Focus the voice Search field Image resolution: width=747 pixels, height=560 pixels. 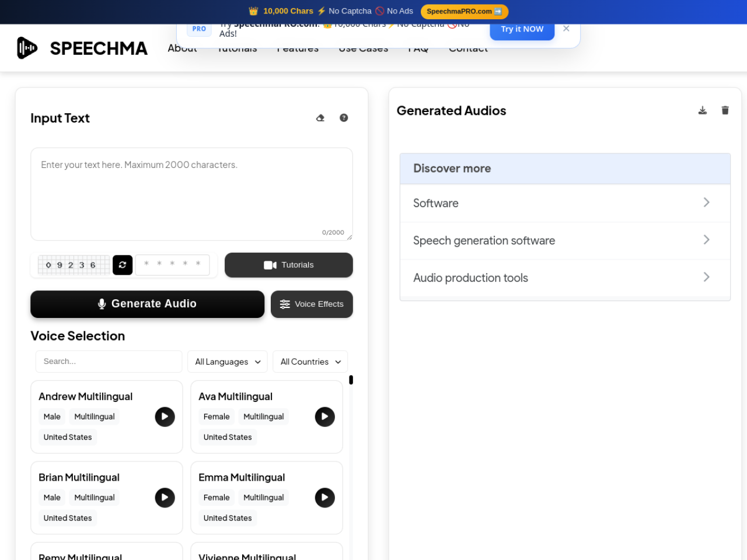click(109, 362)
